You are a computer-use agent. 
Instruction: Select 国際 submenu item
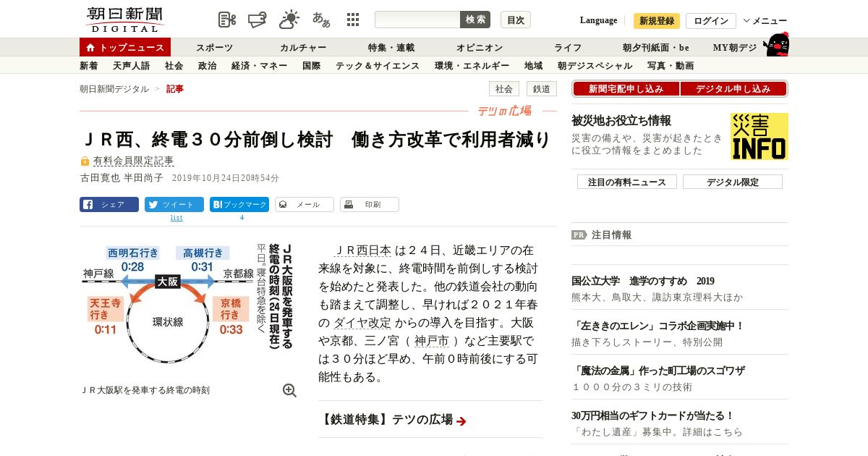[x=311, y=65]
